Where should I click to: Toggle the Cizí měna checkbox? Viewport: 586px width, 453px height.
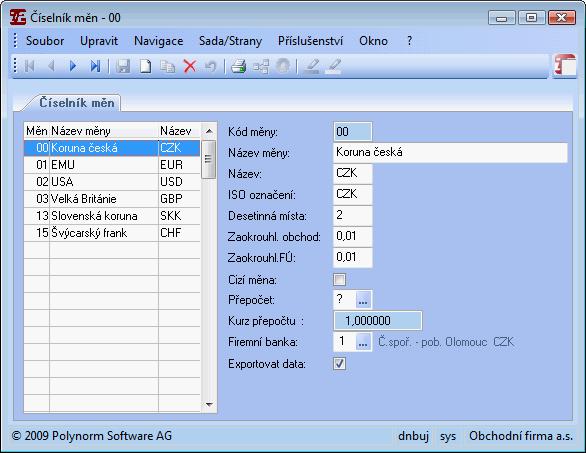pyautogui.click(x=339, y=279)
